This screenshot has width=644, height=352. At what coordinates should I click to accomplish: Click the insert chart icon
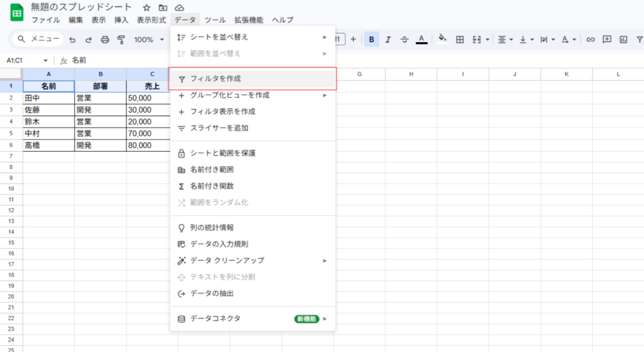pos(623,40)
